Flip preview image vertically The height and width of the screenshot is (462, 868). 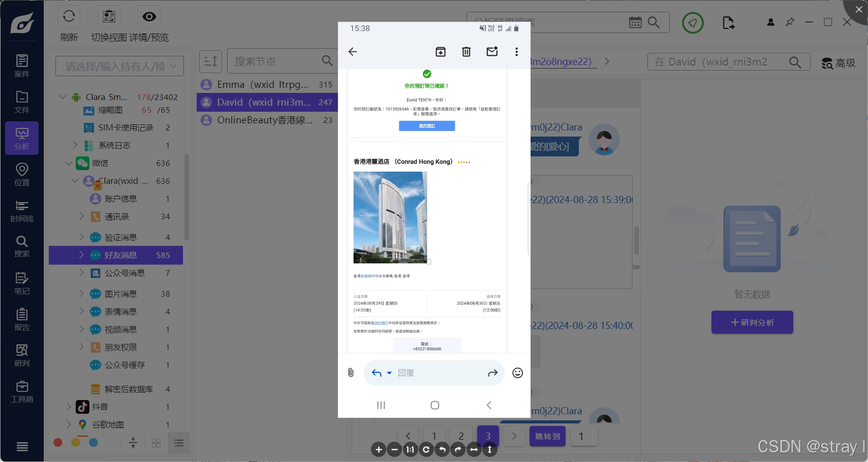point(489,449)
